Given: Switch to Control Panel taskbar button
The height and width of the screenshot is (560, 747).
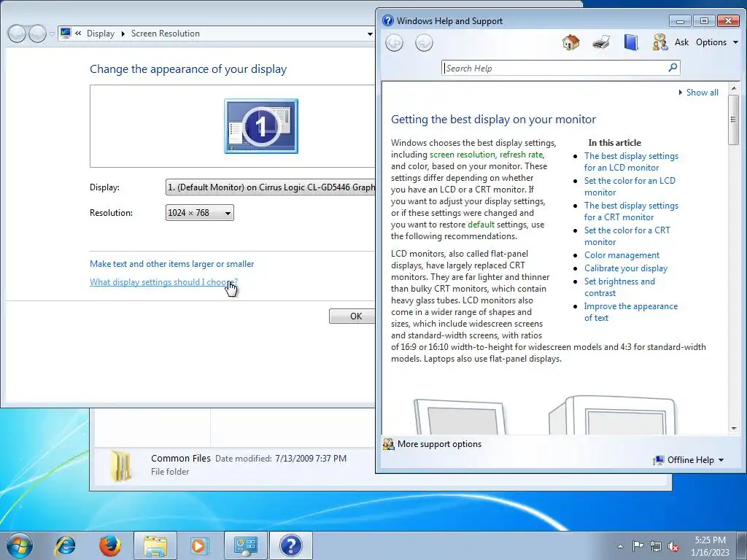Looking at the screenshot, I should point(245,545).
